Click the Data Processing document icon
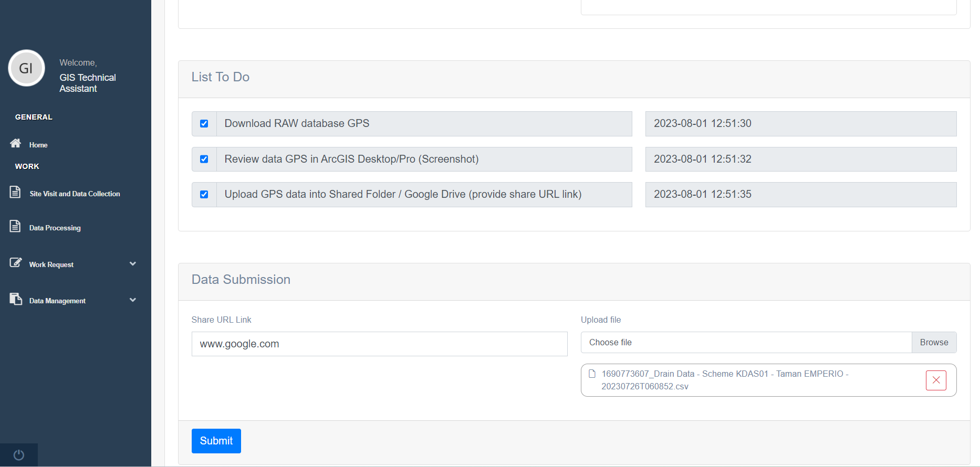Image resolution: width=980 pixels, height=467 pixels. (15, 226)
